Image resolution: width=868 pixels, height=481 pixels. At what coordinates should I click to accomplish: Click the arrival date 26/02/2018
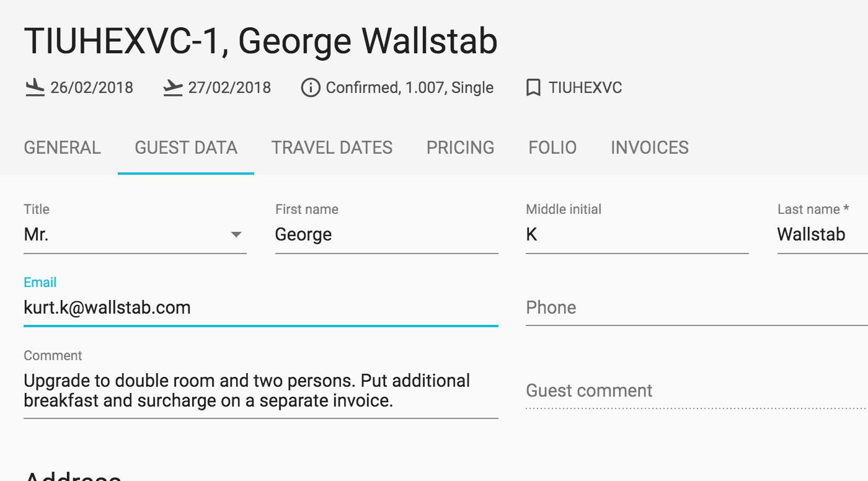(92, 87)
